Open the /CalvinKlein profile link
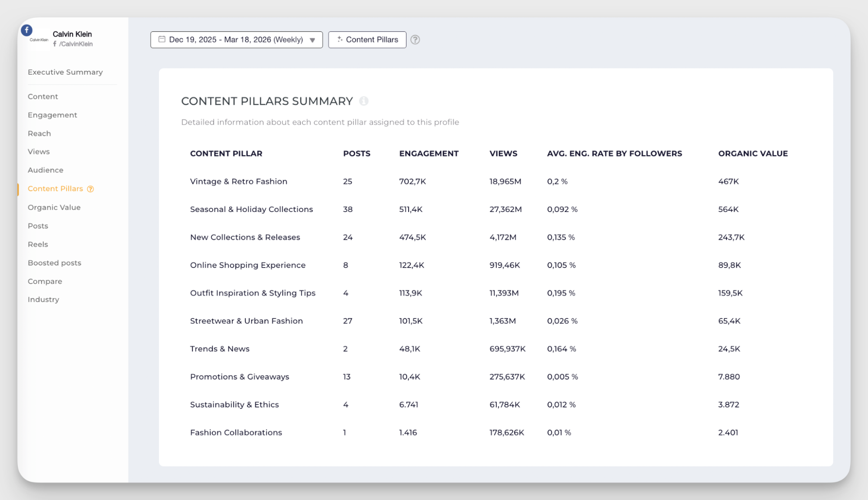 pos(76,43)
